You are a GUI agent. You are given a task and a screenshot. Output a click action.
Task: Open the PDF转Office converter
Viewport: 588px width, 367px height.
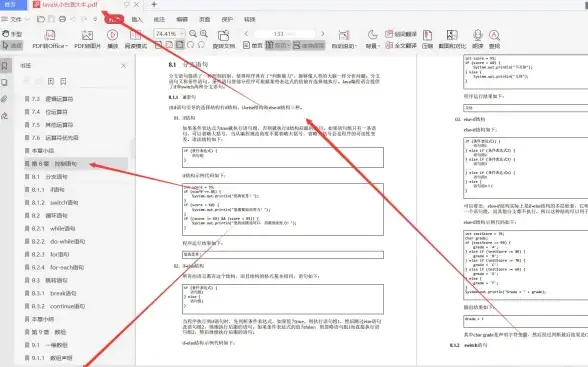pyautogui.click(x=50, y=39)
